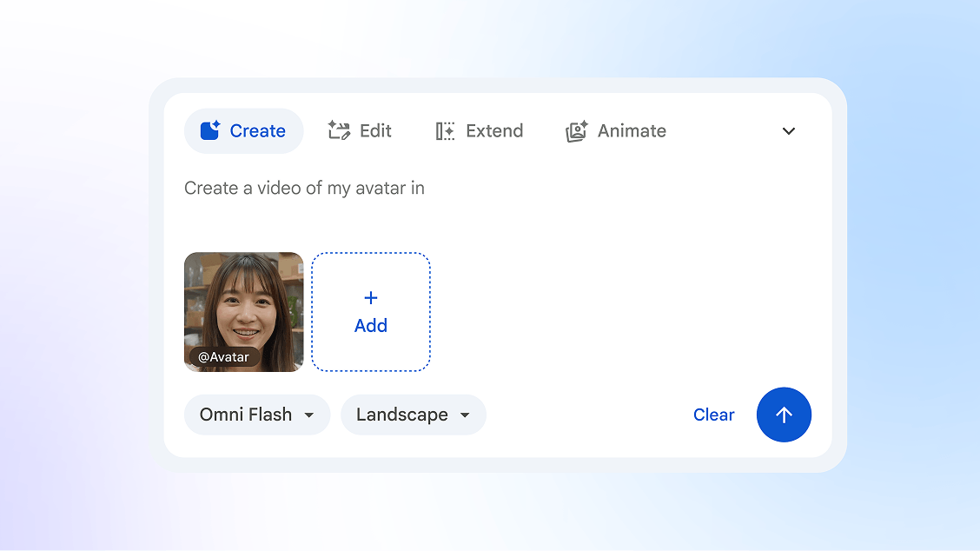Image resolution: width=980 pixels, height=551 pixels.
Task: Add another reference image
Action: (x=371, y=312)
